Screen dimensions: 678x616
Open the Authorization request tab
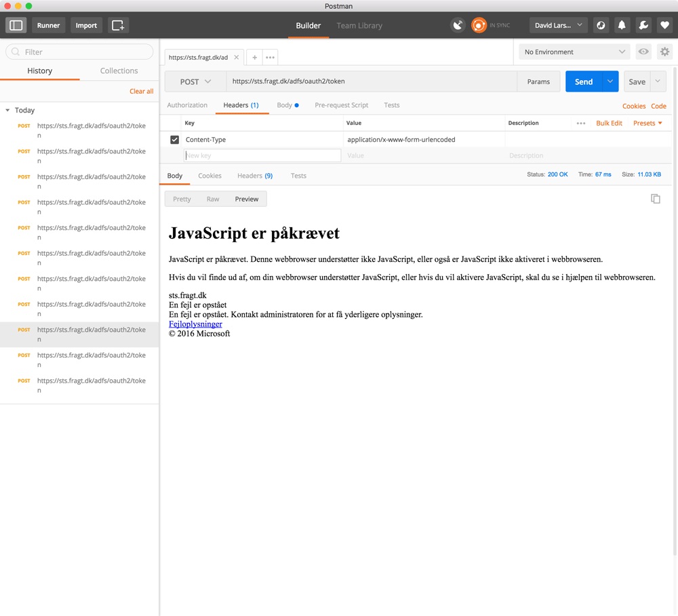tap(187, 105)
